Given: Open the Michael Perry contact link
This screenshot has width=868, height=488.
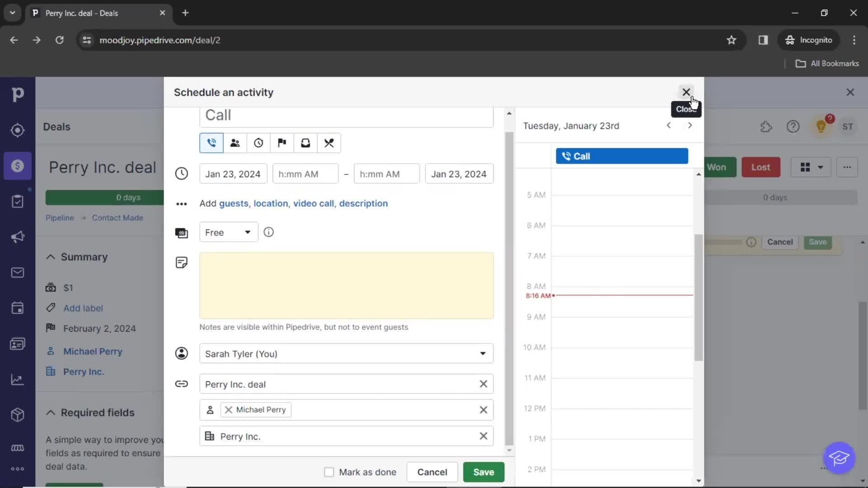Looking at the screenshot, I should coord(93,352).
